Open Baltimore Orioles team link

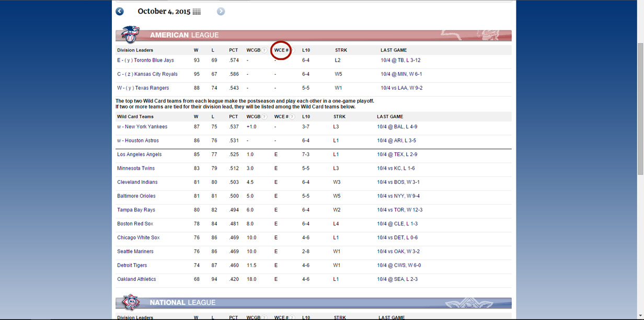pos(137,196)
